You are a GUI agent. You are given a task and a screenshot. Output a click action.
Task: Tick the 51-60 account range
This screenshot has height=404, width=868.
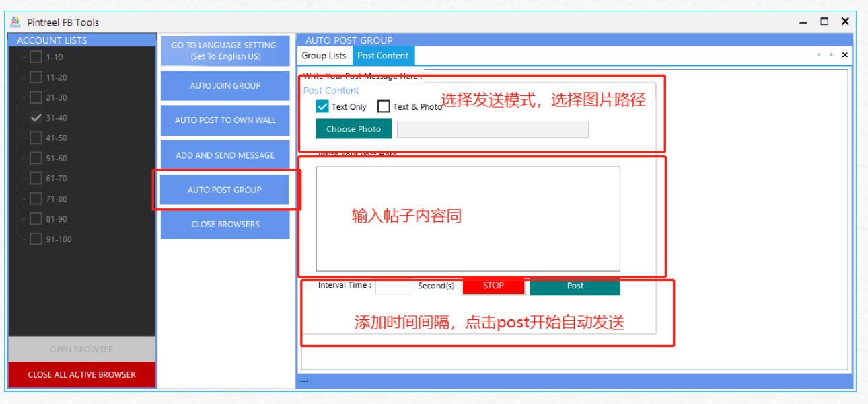coord(37,159)
